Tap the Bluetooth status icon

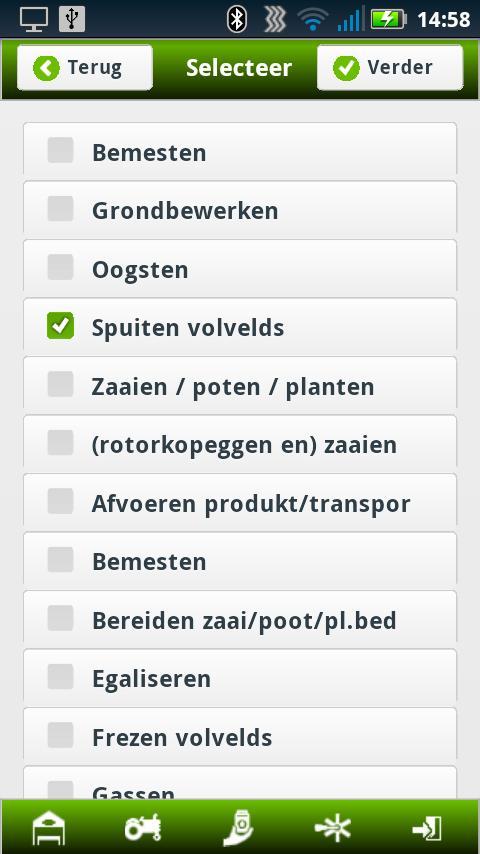[x=236, y=19]
